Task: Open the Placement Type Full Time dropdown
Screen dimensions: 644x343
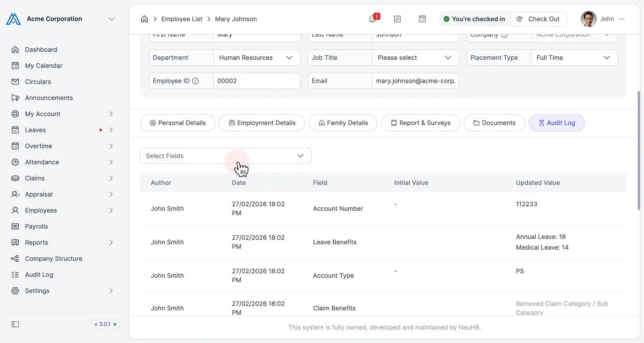Action: point(574,58)
